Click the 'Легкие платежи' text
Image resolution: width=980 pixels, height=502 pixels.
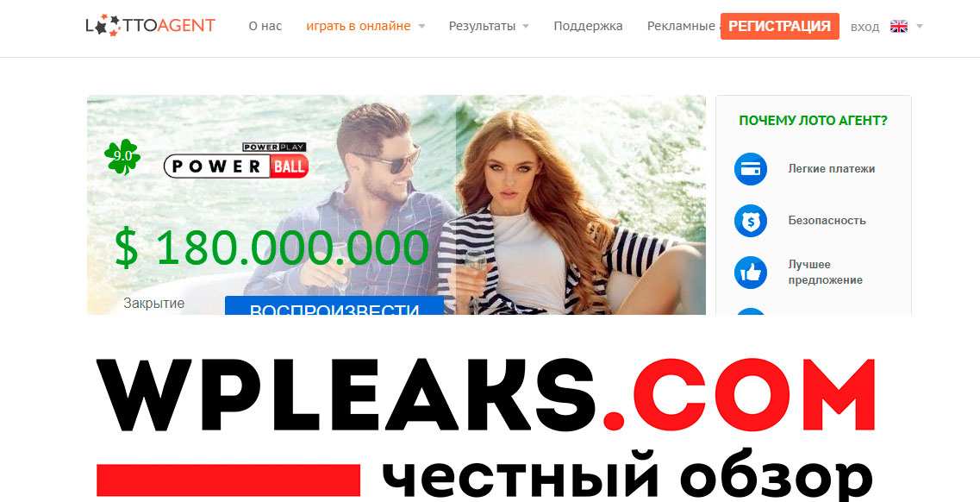click(x=831, y=169)
